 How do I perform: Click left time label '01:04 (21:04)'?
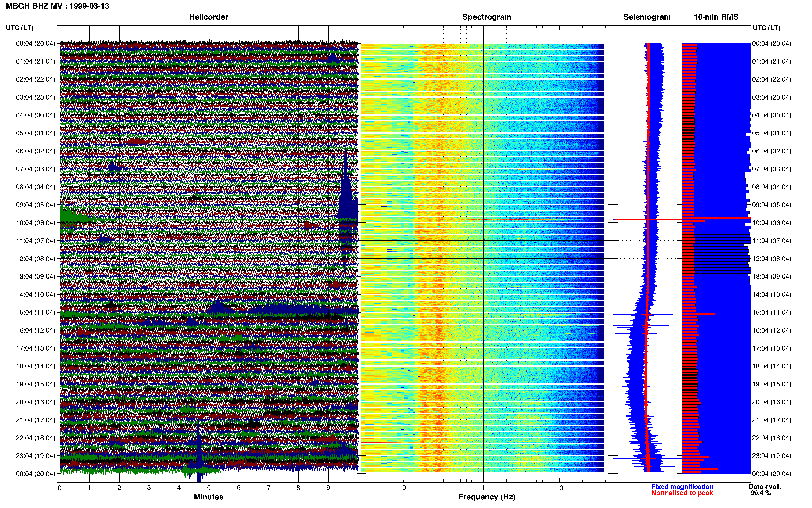(36, 61)
